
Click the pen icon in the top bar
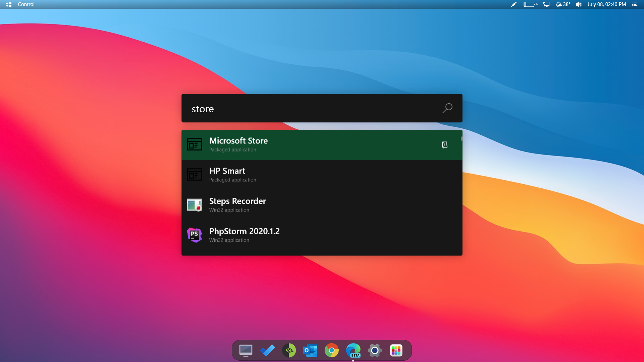514,4
